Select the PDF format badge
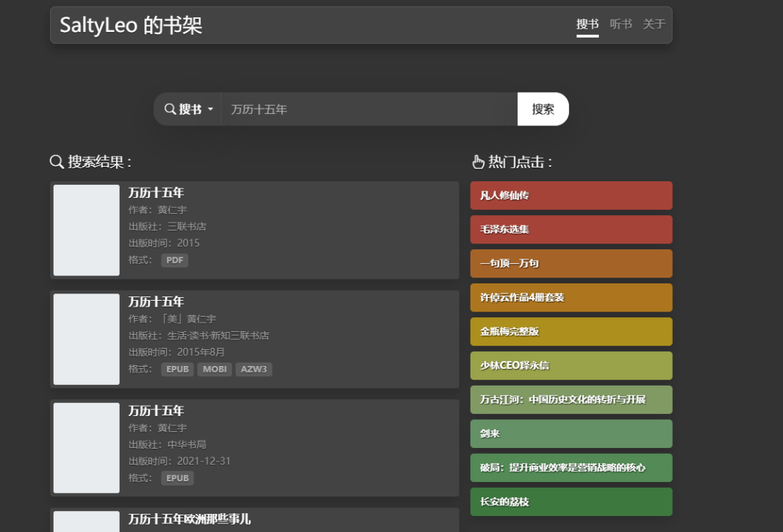This screenshot has height=532, width=783. [175, 260]
